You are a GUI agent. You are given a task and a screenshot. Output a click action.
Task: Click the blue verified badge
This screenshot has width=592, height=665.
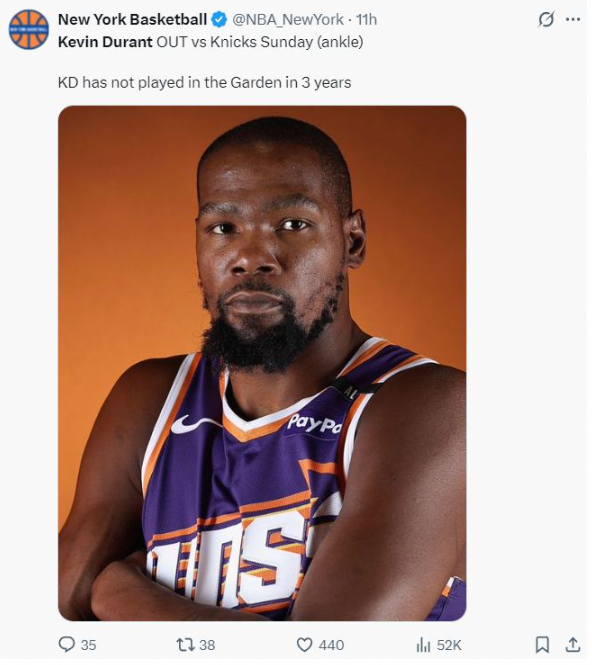pyautogui.click(x=219, y=20)
